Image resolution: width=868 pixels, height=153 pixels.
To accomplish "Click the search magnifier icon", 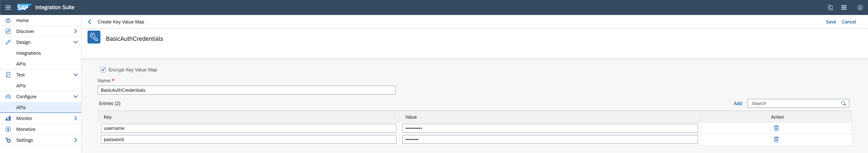I will click(844, 103).
